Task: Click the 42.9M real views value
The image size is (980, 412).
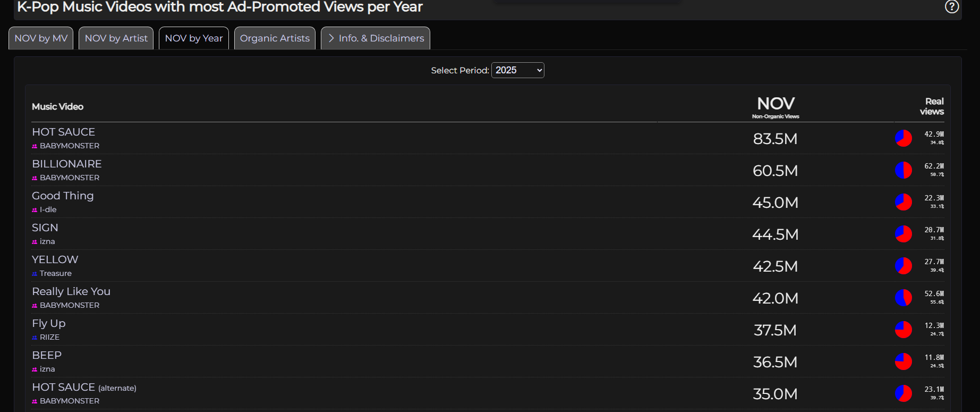Action: click(x=934, y=134)
